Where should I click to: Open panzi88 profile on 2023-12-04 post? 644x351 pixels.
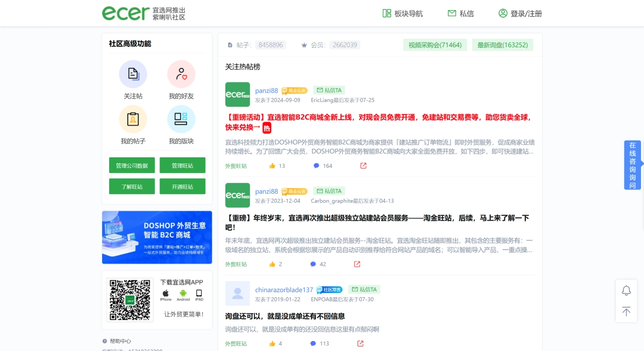point(267,191)
